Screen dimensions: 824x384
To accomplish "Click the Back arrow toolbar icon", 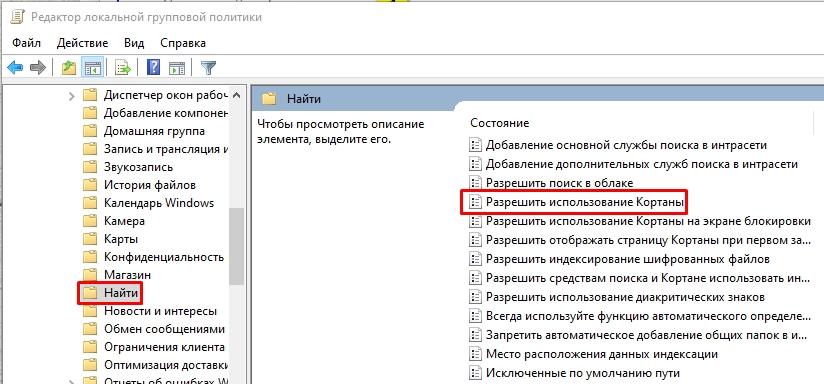I will [x=15, y=67].
